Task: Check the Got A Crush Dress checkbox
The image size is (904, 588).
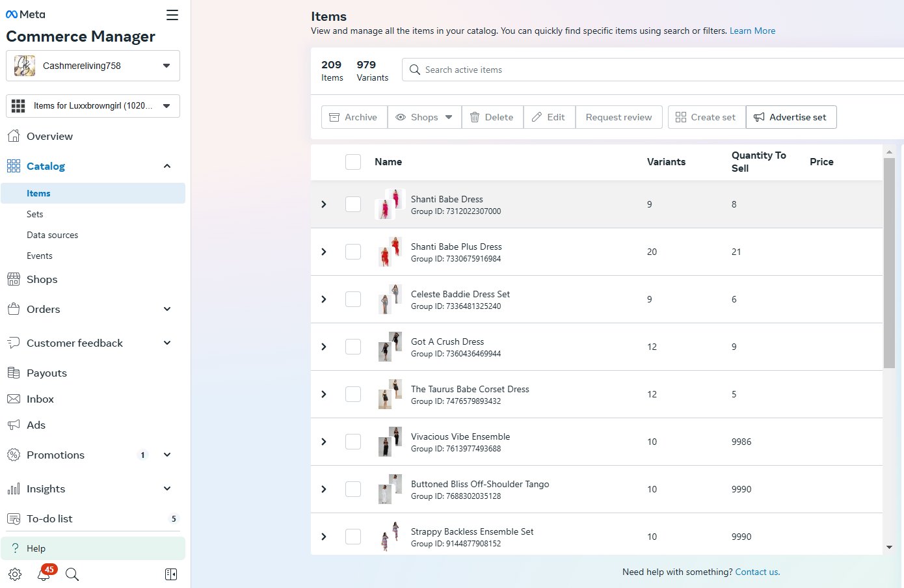Action: tap(353, 347)
